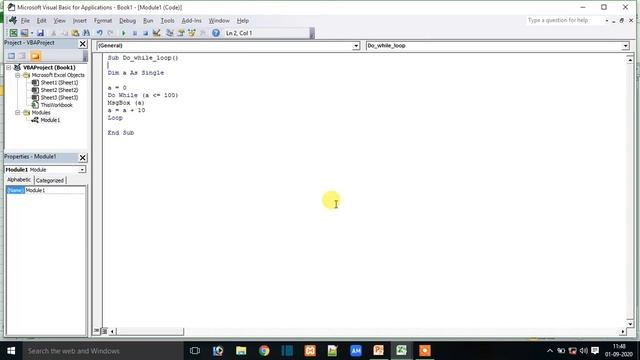Open the Run menu

(x=148, y=20)
